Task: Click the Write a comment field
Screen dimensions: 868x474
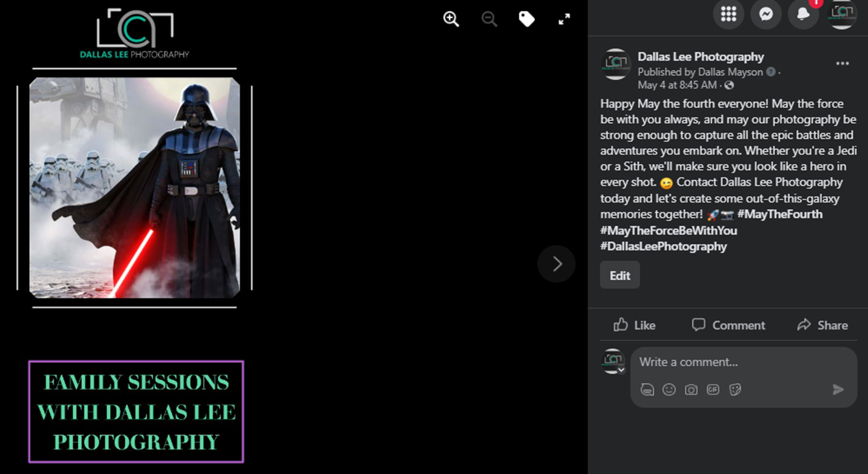Action: click(x=743, y=362)
